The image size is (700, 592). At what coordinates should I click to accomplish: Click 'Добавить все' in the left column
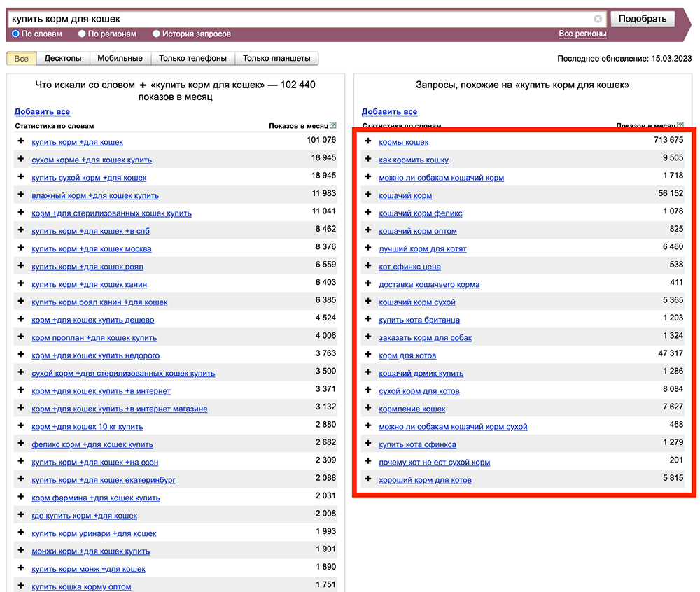pos(42,111)
